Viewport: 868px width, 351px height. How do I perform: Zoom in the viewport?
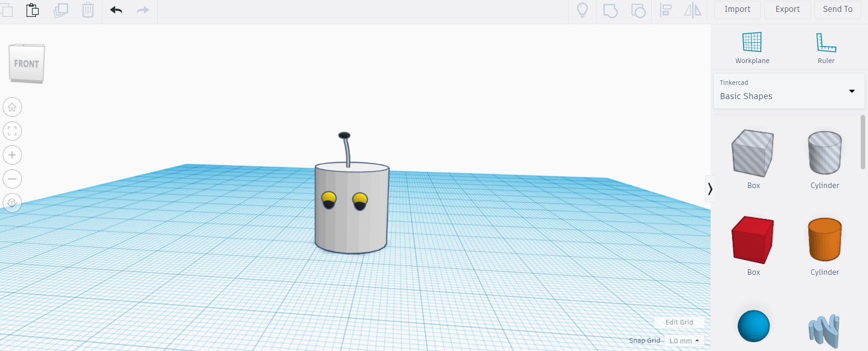tap(12, 155)
